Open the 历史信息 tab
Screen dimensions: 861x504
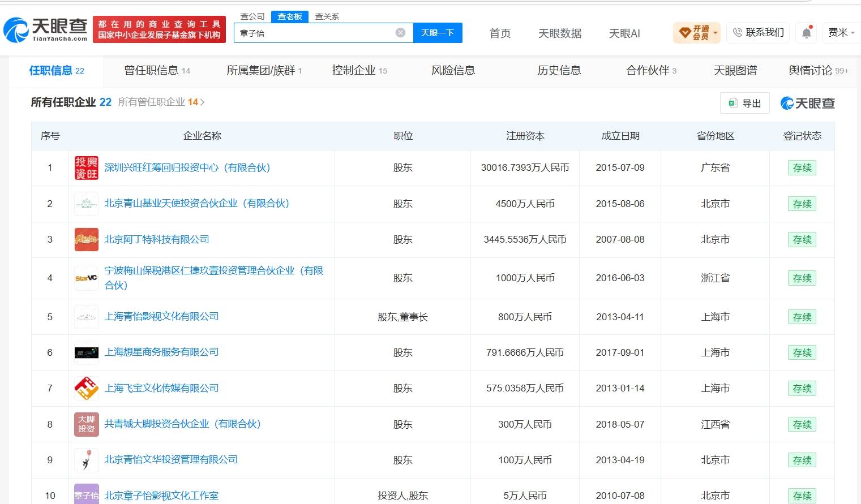pyautogui.click(x=559, y=71)
